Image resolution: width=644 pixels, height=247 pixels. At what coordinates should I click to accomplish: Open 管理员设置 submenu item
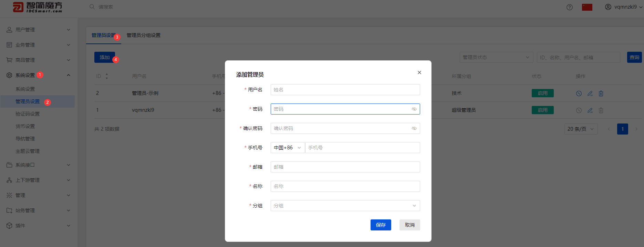(x=38, y=101)
